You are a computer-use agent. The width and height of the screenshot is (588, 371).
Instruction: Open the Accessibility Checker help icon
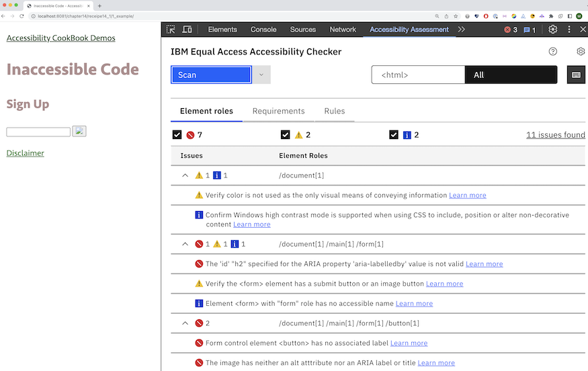[x=553, y=51]
